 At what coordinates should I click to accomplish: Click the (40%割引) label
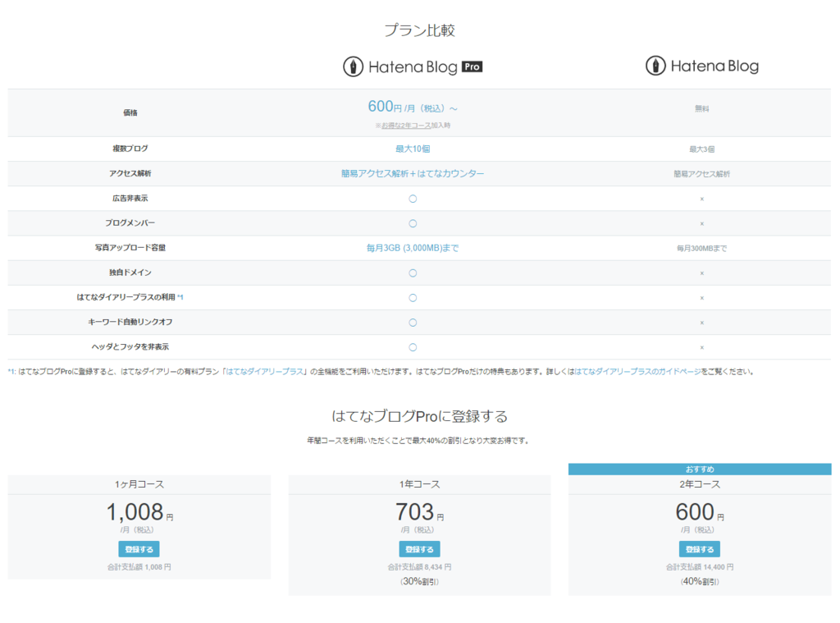700,582
